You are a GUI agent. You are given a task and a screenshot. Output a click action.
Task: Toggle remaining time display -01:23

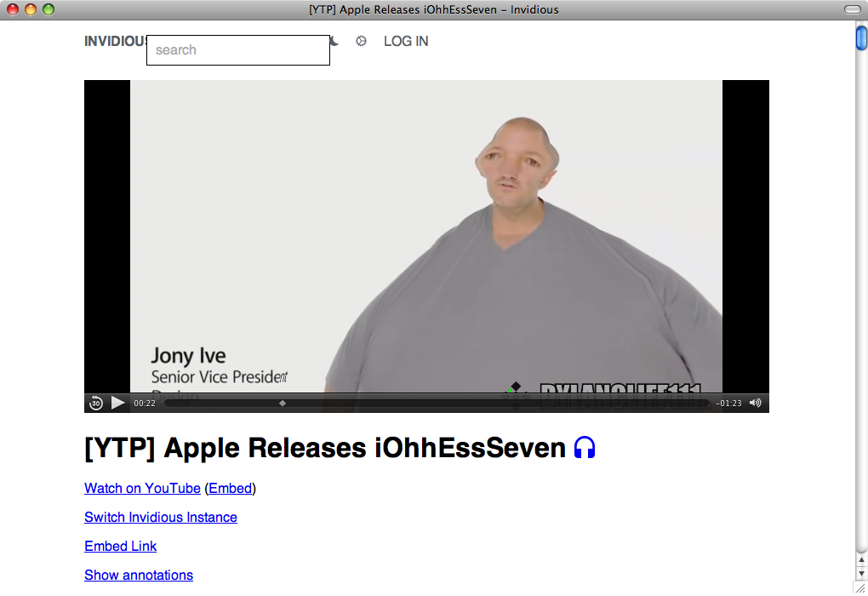click(x=728, y=404)
